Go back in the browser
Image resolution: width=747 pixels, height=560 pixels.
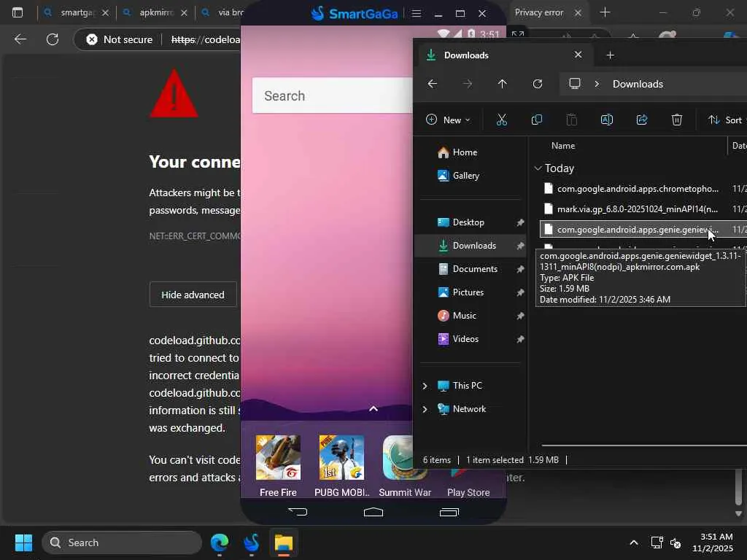(20, 39)
